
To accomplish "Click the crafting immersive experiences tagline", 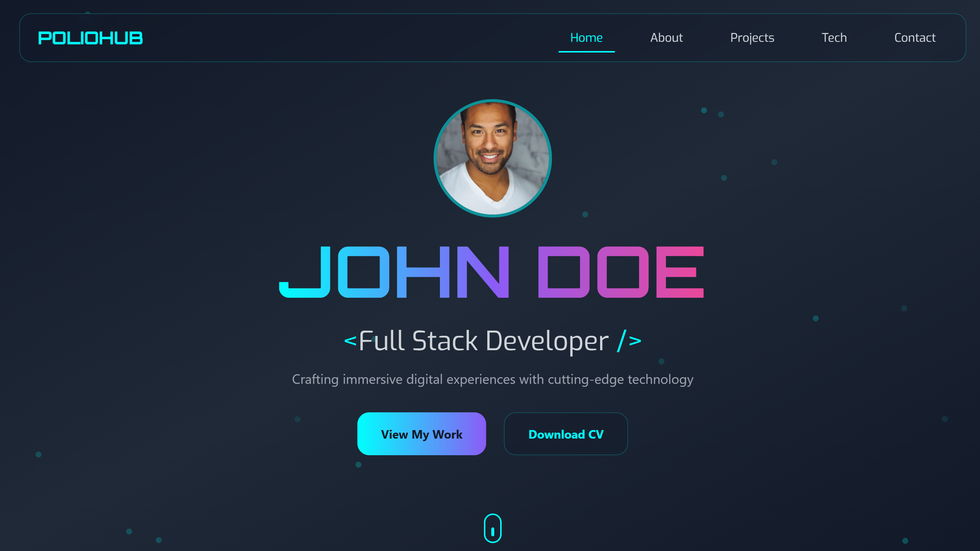I will point(492,379).
